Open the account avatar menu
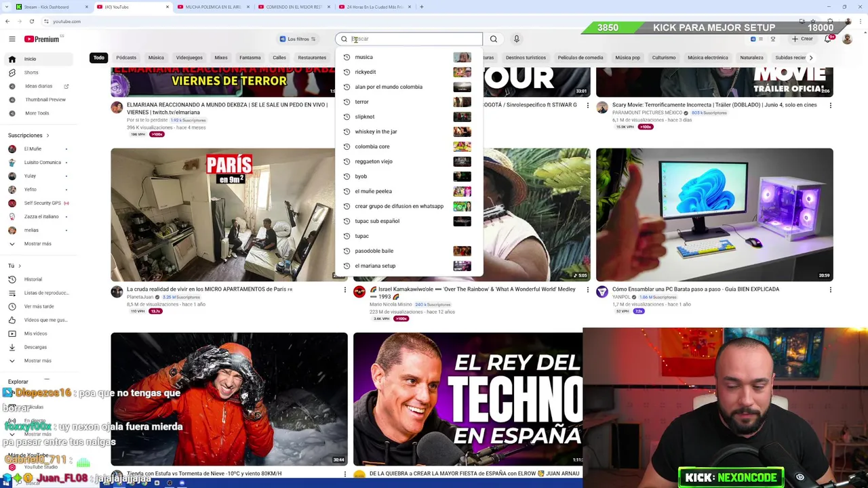Image resolution: width=868 pixels, height=488 pixels. pyautogui.click(x=847, y=39)
